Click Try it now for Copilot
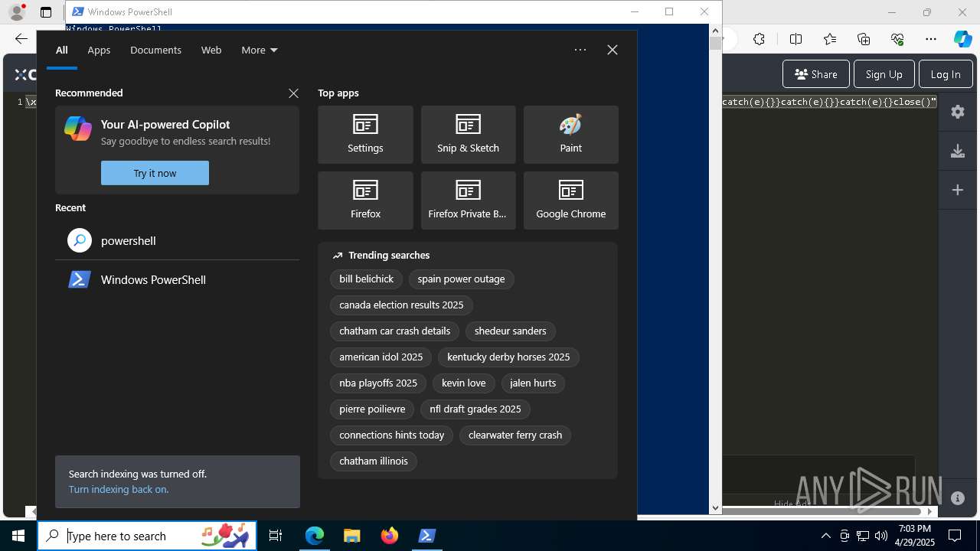 coord(155,173)
